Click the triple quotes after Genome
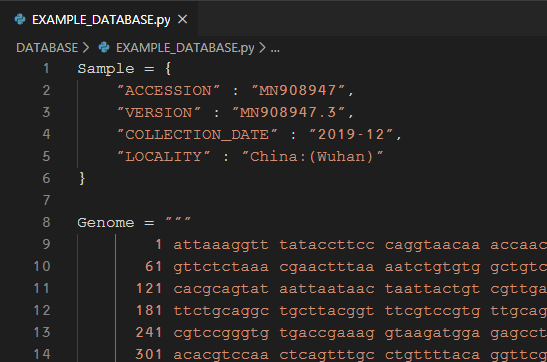This screenshot has height=362, width=547. 178,220
